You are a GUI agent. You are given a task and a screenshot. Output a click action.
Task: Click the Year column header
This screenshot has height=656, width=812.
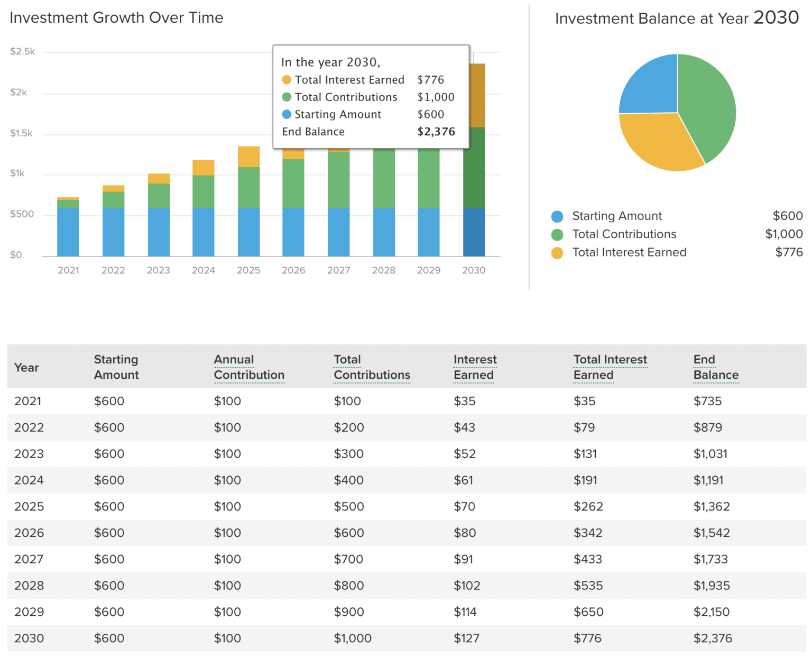pos(26,368)
